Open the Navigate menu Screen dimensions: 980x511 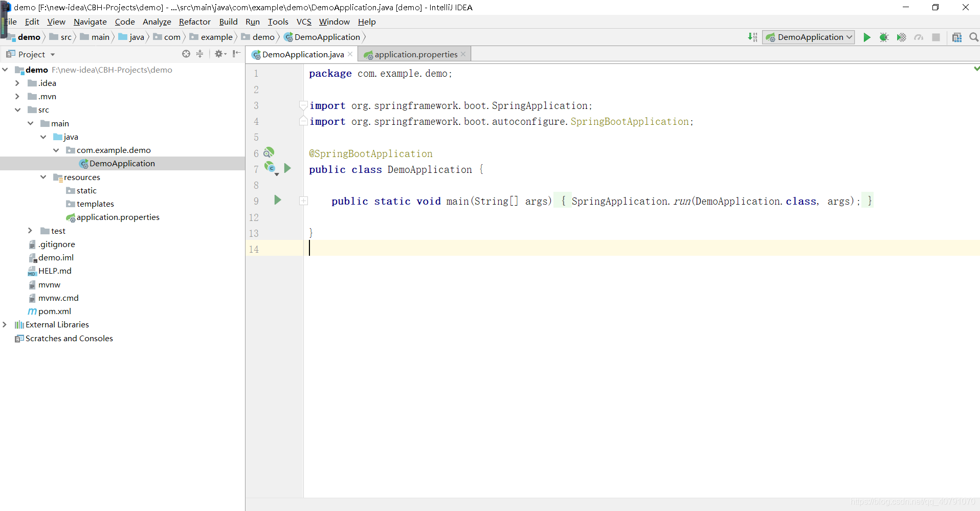[90, 21]
